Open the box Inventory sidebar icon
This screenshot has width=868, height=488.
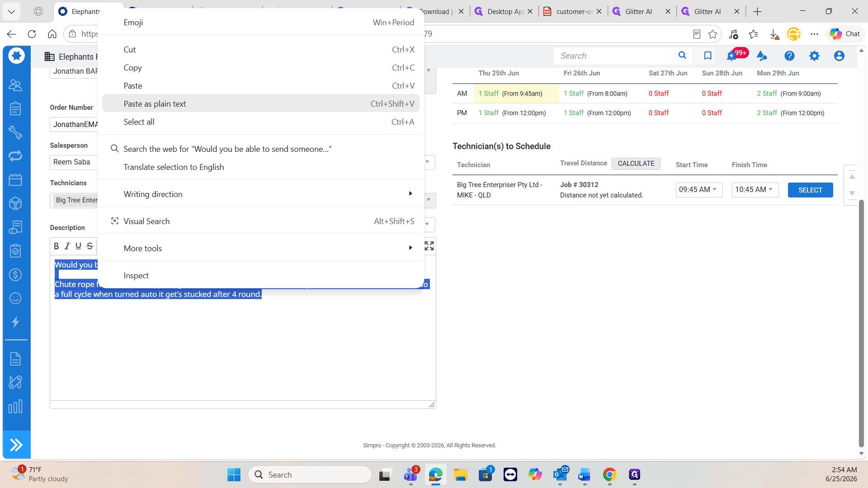[15, 203]
